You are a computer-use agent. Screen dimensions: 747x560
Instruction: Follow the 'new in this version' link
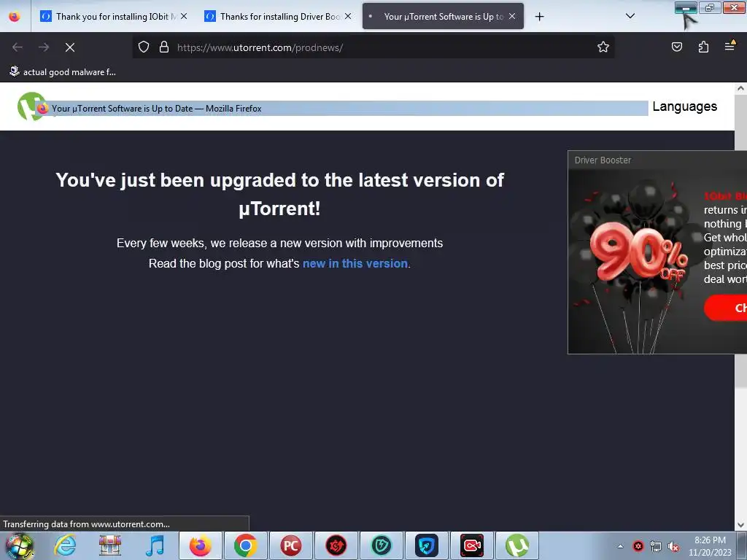tap(355, 263)
